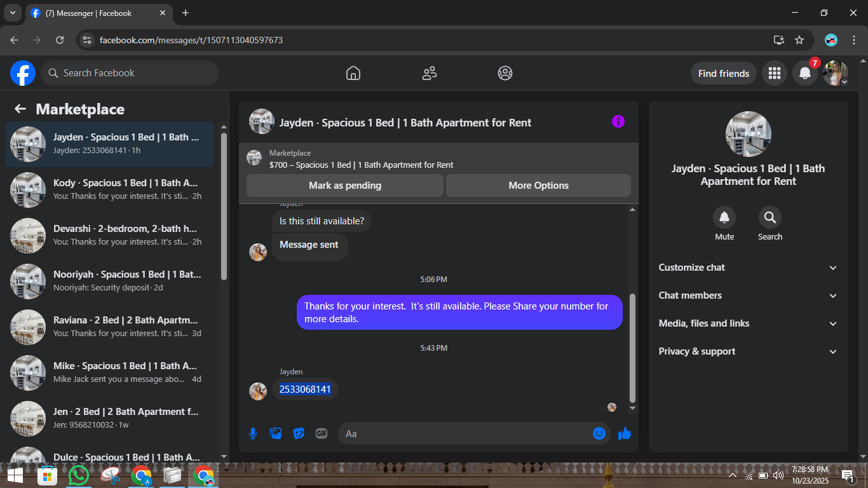Image resolution: width=868 pixels, height=488 pixels.
Task: Reload the page icon
Action: coord(60,40)
